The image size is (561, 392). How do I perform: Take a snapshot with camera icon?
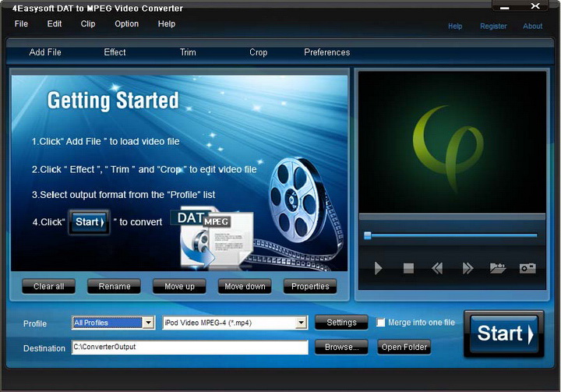[527, 268]
